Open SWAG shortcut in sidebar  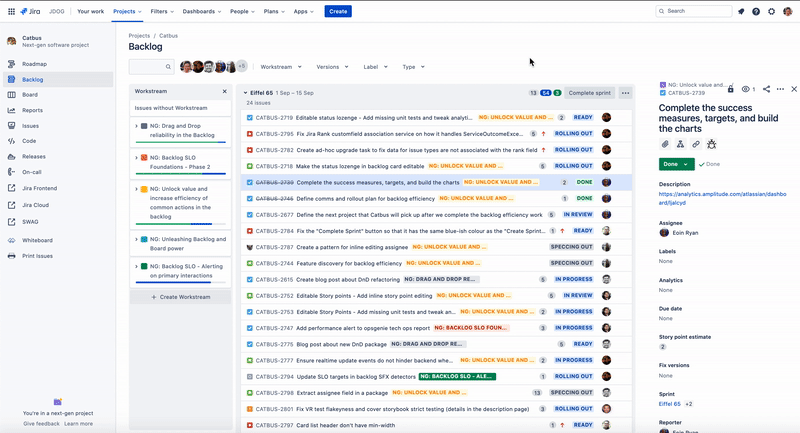30,222
